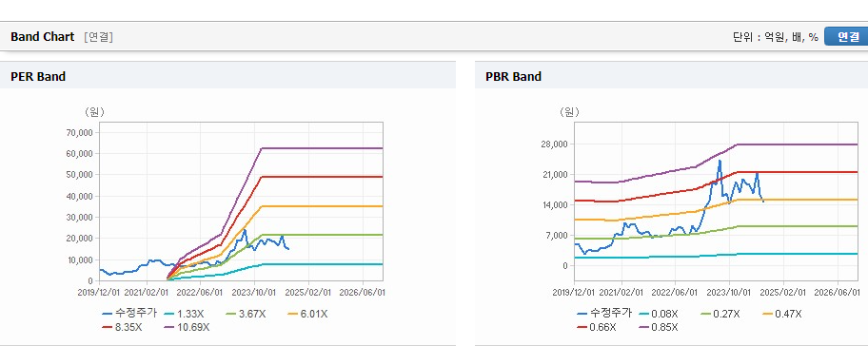Click the 28,000 y-axis label in PBR chart
Image resolution: width=868 pixels, height=346 pixels.
pos(555,144)
